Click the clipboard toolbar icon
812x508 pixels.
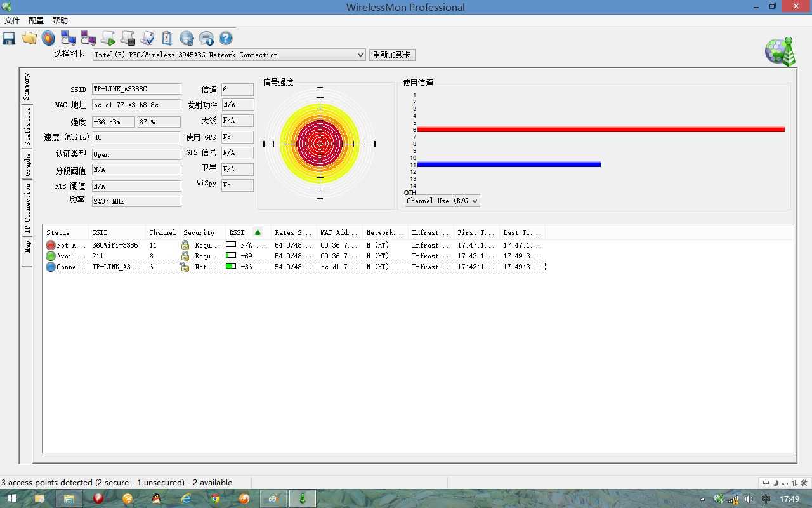[167, 38]
